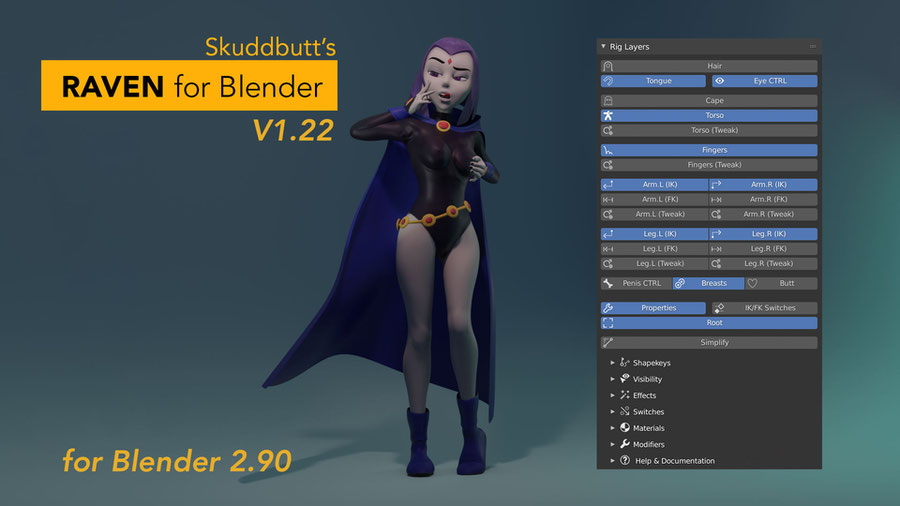
Task: Click the Leg.L (IK) layer button
Action: tap(654, 233)
